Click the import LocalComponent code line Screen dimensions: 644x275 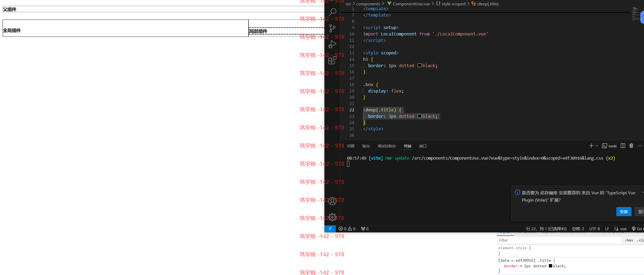(426, 34)
